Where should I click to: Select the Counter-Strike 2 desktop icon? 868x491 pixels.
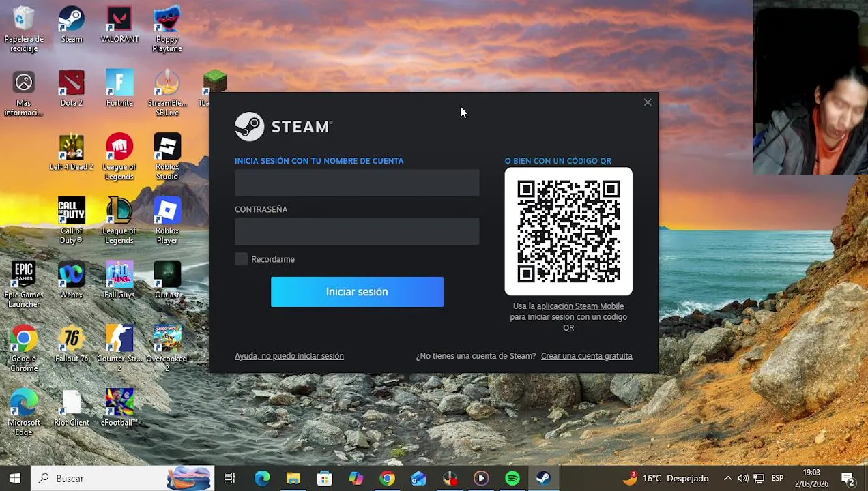[119, 349]
